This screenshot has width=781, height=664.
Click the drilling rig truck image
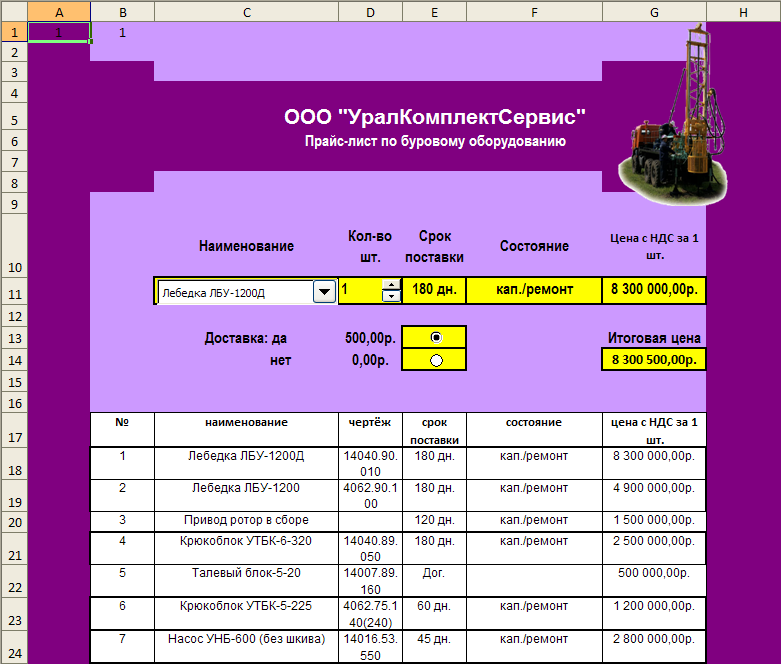672,115
